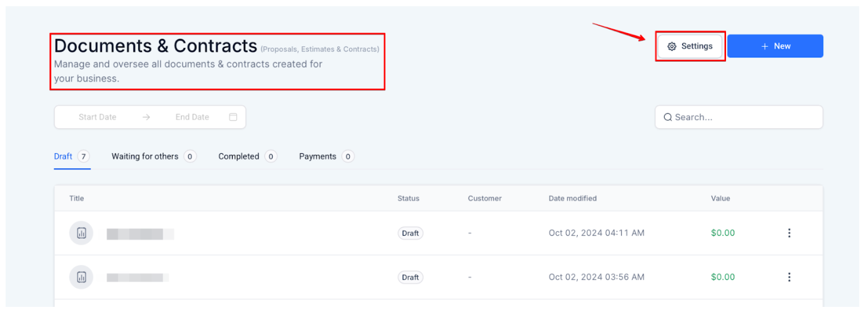Sort by Date modified column header

(572, 198)
